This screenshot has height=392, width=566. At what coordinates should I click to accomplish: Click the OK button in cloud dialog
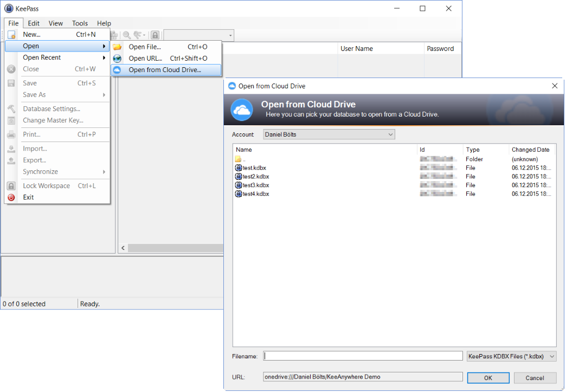[x=488, y=378]
